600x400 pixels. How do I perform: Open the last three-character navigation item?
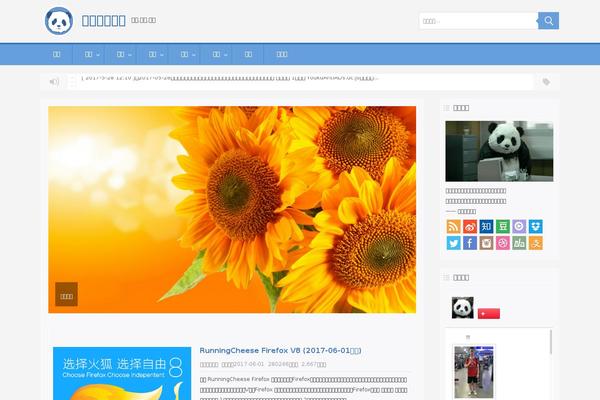click(x=282, y=54)
